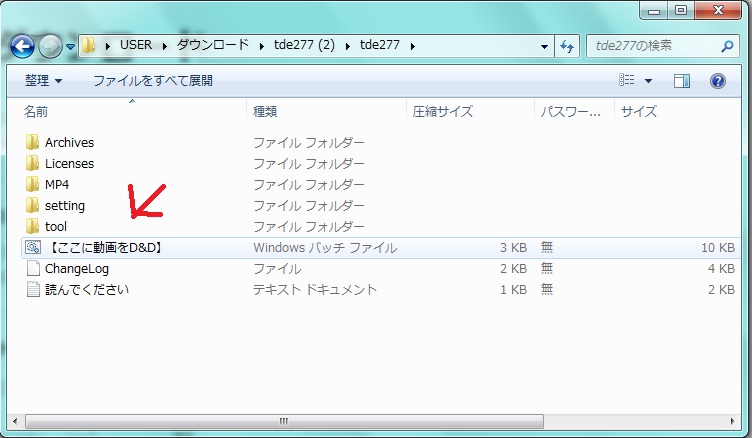Image resolution: width=752 pixels, height=438 pixels.
Task: Minimize the explorer window
Action: [x=654, y=11]
